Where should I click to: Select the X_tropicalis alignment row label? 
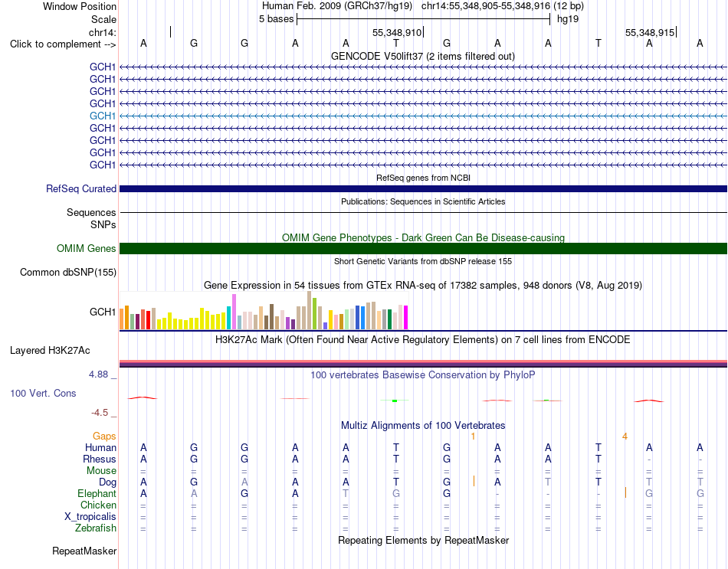click(x=90, y=517)
